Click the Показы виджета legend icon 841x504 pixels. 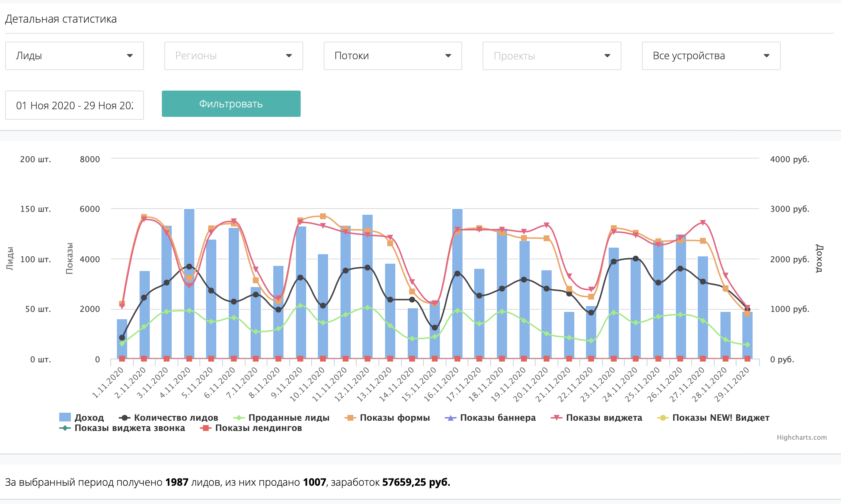(x=556, y=417)
